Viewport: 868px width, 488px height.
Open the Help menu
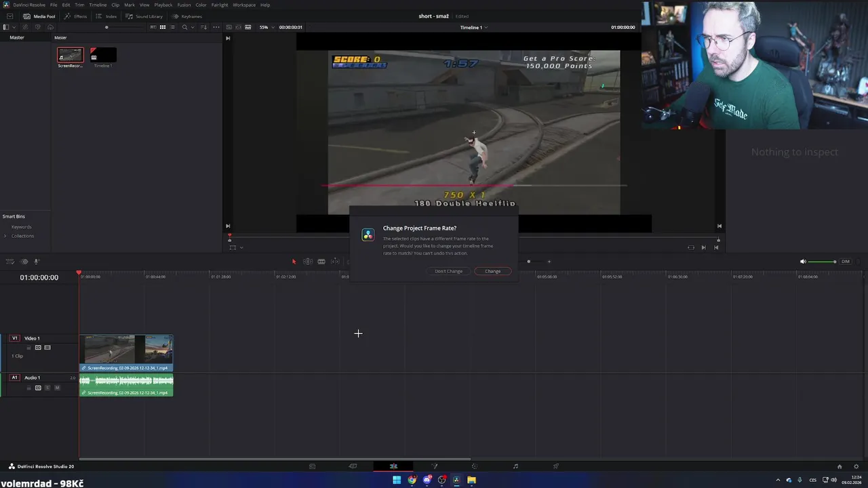265,5
